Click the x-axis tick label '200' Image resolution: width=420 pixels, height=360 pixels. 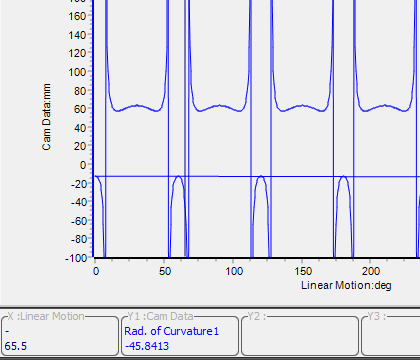click(x=371, y=271)
